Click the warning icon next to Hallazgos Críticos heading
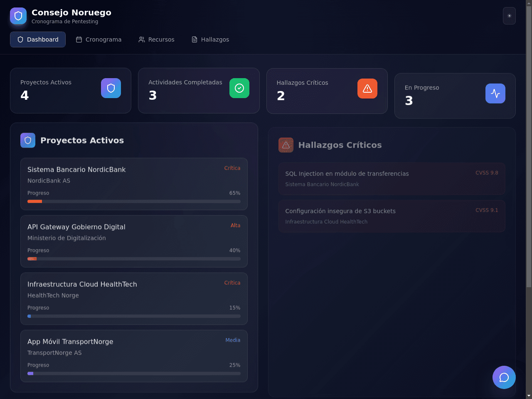Image resolution: width=532 pixels, height=399 pixels. coord(286,145)
